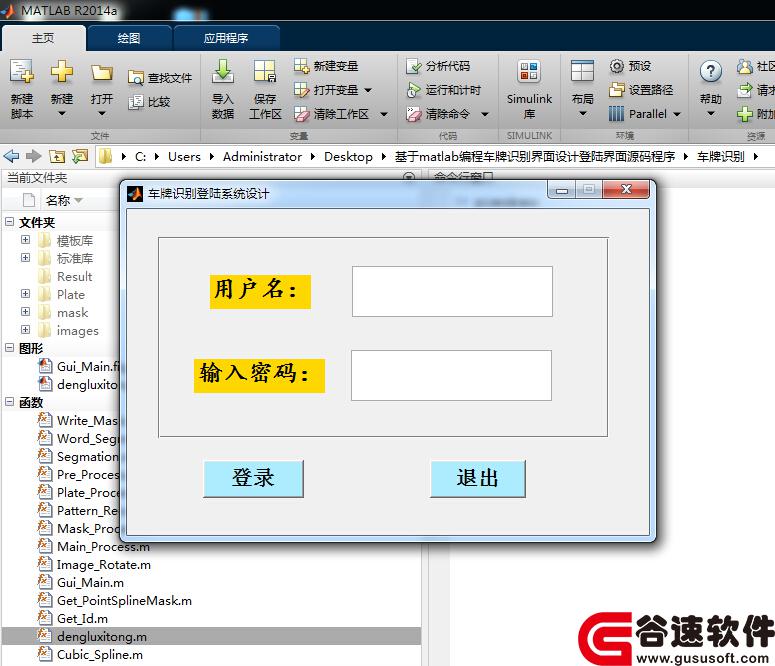Expand the 标准库 folder
The width and height of the screenshot is (775, 666).
[26, 258]
